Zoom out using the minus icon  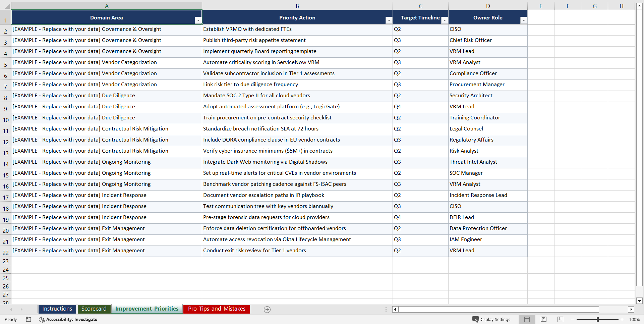point(573,319)
